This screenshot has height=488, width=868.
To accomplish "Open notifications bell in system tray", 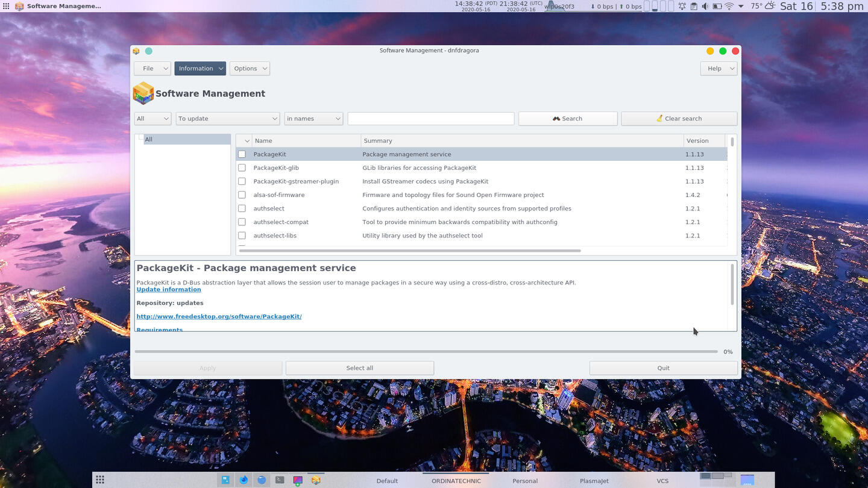I will (682, 6).
